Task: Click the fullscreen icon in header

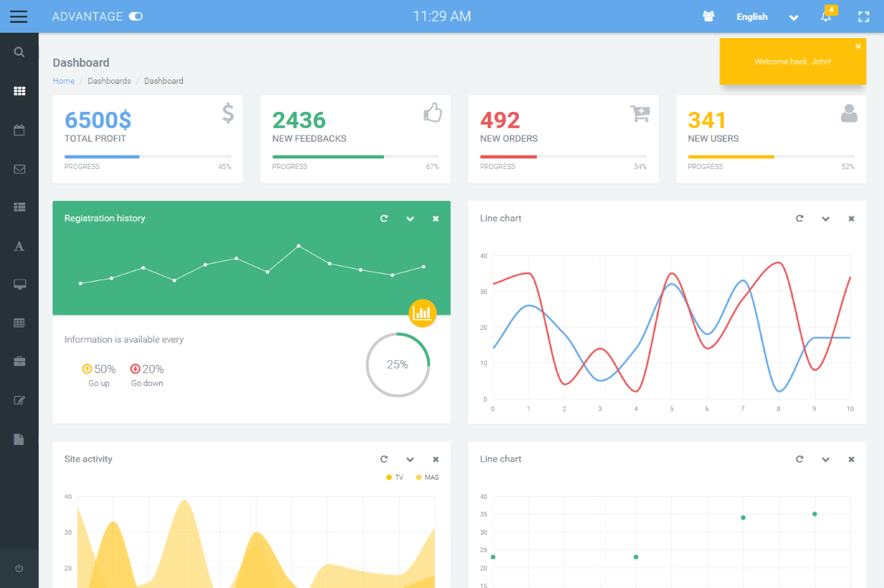Action: [x=863, y=17]
